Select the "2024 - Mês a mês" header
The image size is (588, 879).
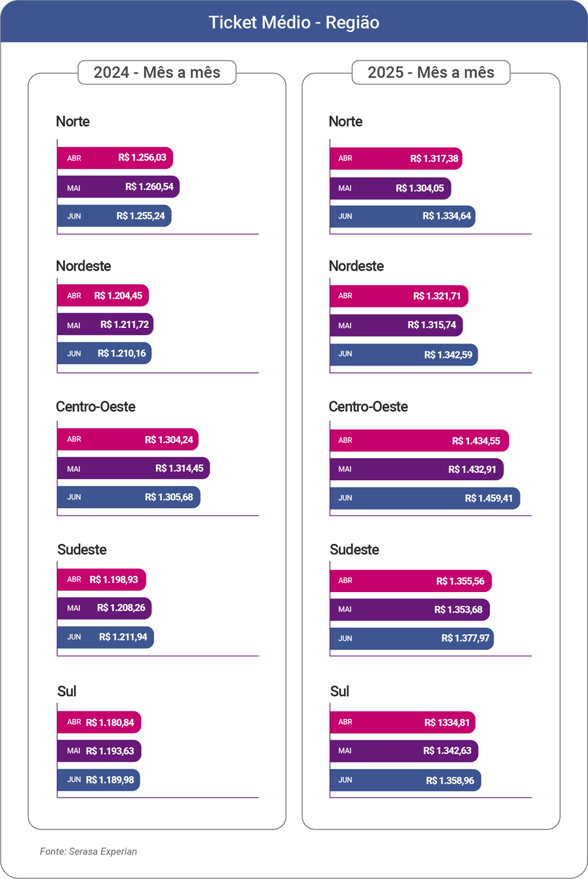tap(157, 72)
